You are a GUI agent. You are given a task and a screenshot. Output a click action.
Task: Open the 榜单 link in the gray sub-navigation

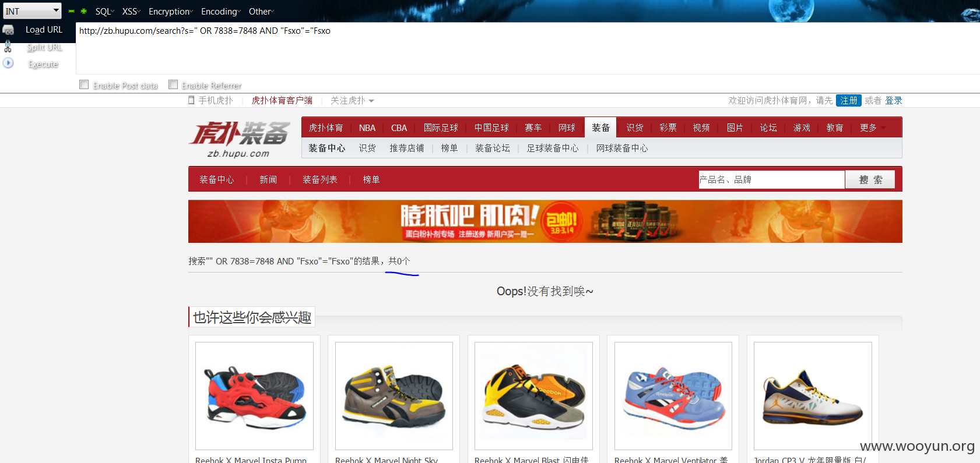point(449,148)
